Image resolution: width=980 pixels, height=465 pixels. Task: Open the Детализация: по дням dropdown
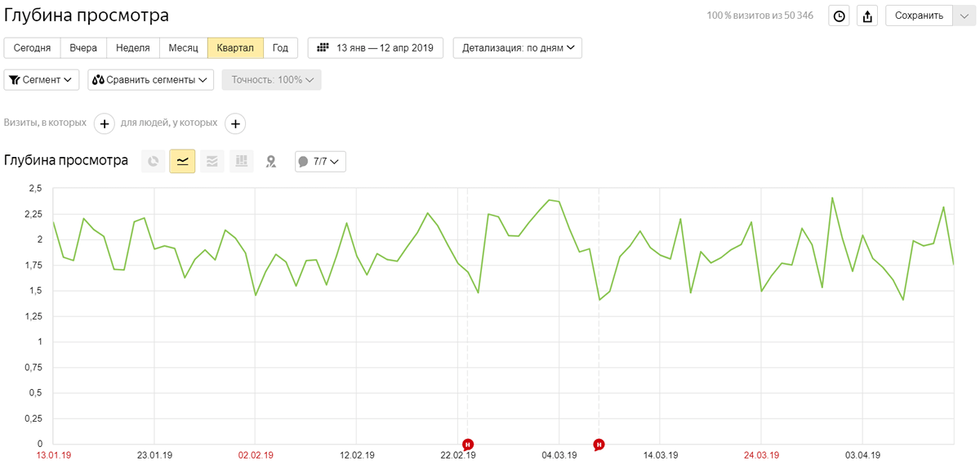pyautogui.click(x=517, y=48)
